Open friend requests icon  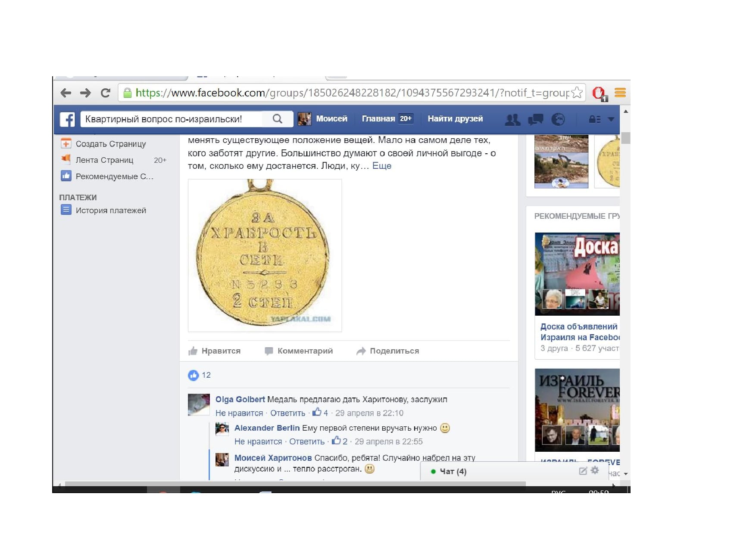512,119
